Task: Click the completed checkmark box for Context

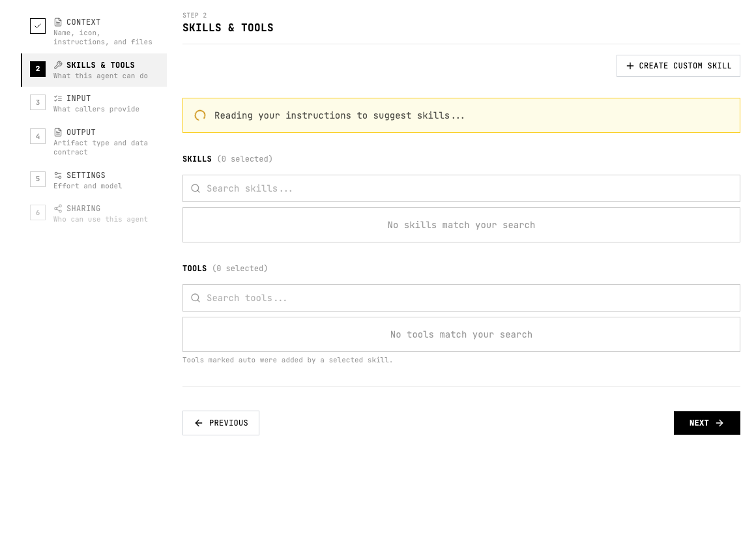Action: click(x=38, y=26)
